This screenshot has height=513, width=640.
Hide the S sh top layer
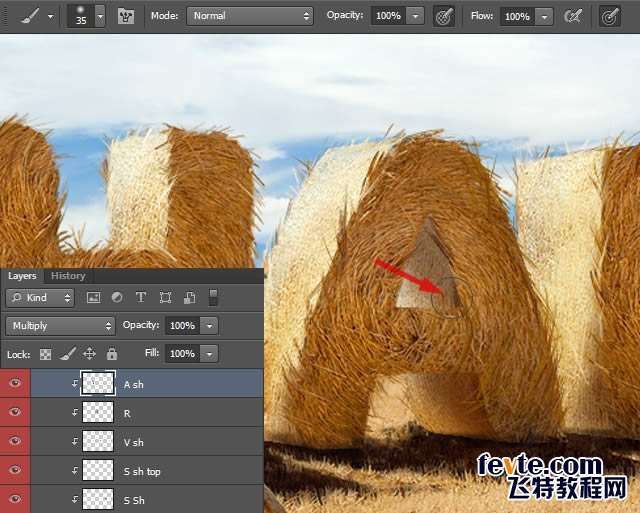15,470
